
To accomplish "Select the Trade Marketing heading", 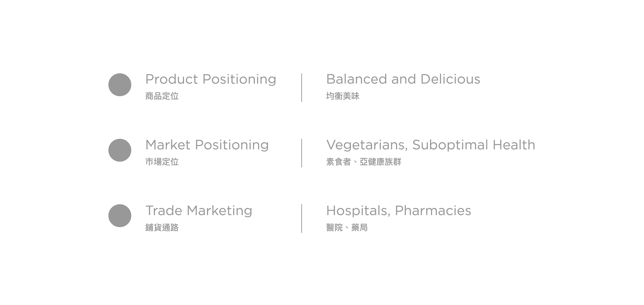I will (x=199, y=211).
